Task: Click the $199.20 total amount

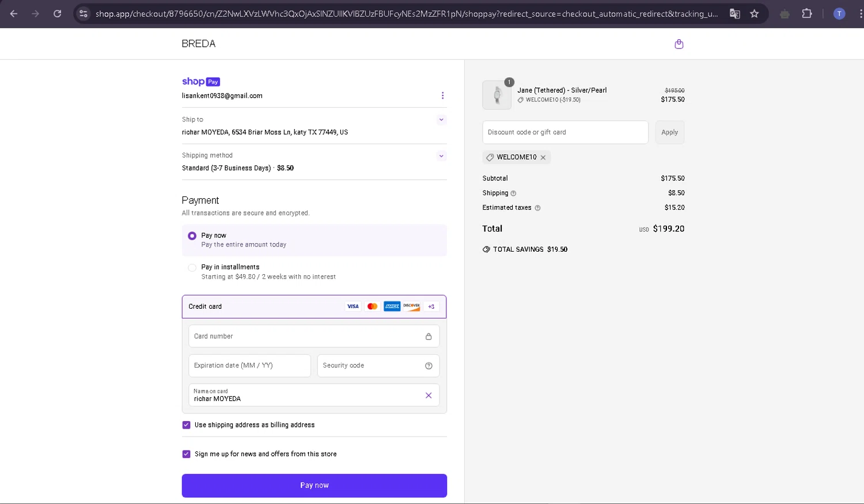Action: (669, 229)
